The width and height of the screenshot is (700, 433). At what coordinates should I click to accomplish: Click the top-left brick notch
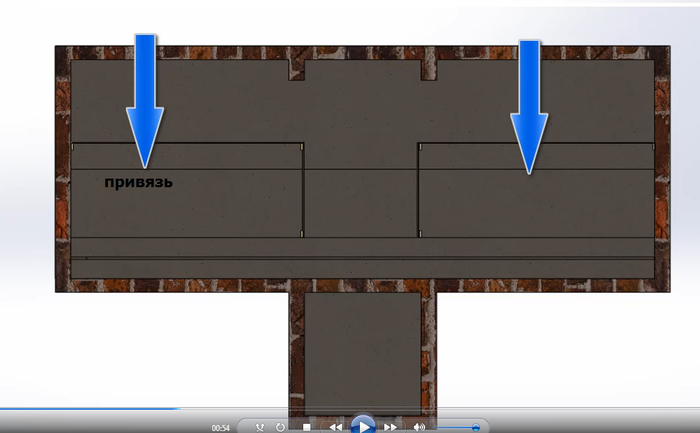[297, 67]
